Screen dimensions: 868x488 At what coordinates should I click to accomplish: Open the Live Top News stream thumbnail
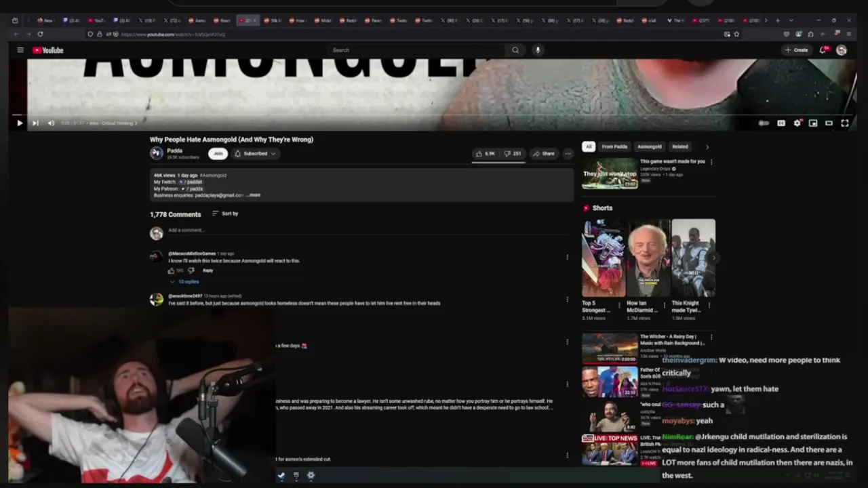coord(610,450)
